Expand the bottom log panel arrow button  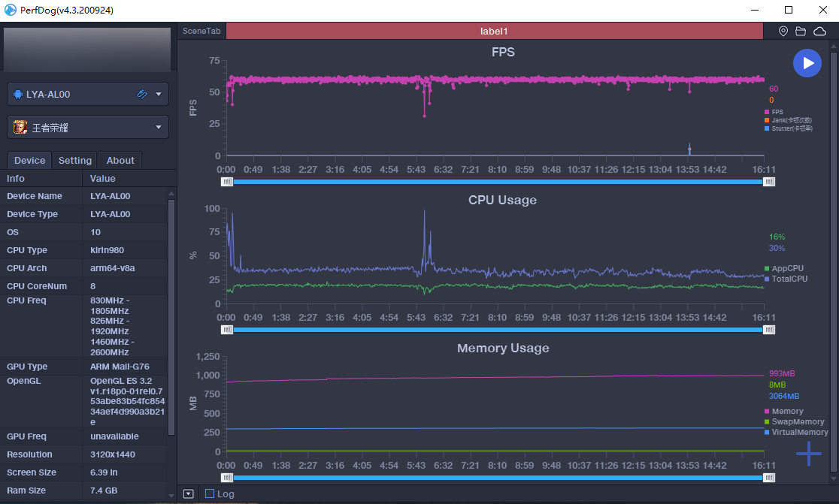point(188,493)
